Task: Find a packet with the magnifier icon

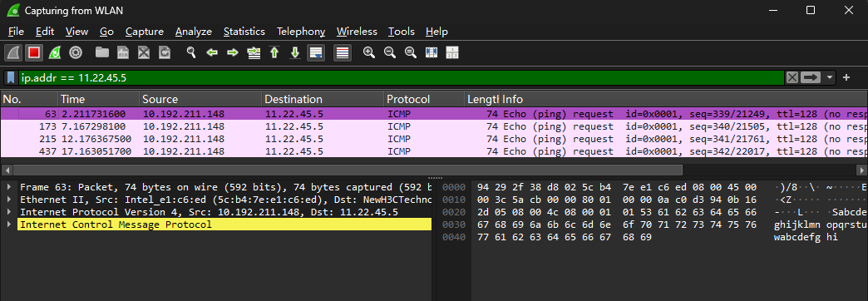Action: (191, 52)
